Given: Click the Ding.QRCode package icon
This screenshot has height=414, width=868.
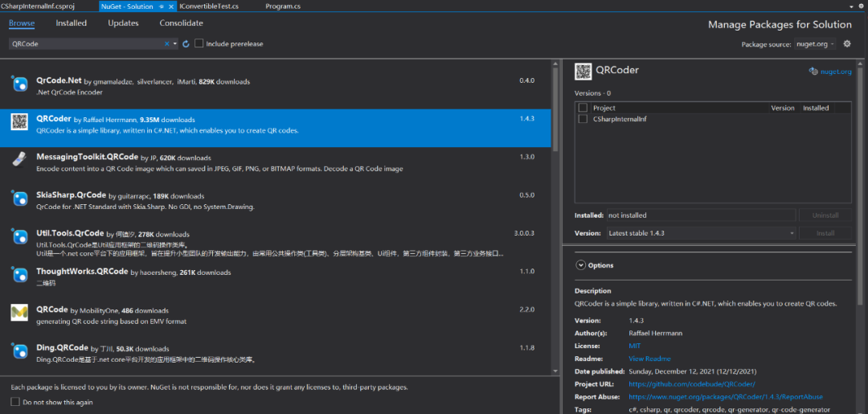Looking at the screenshot, I should (19, 351).
